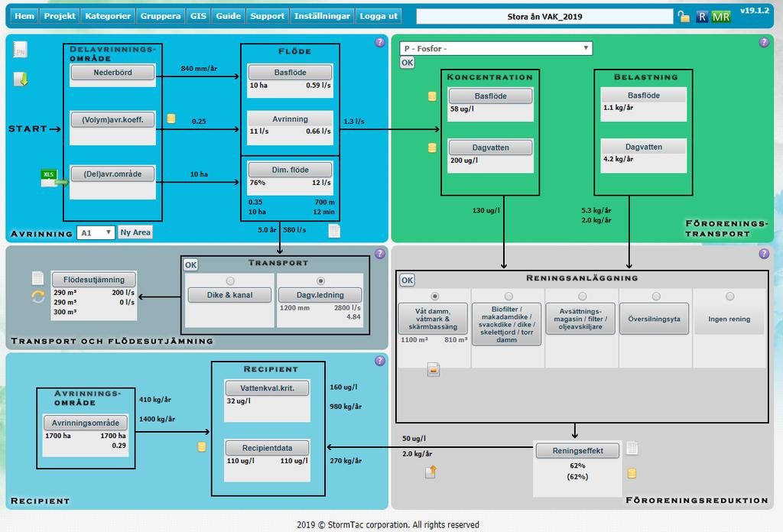Go to the Hem menu

pyautogui.click(x=24, y=16)
